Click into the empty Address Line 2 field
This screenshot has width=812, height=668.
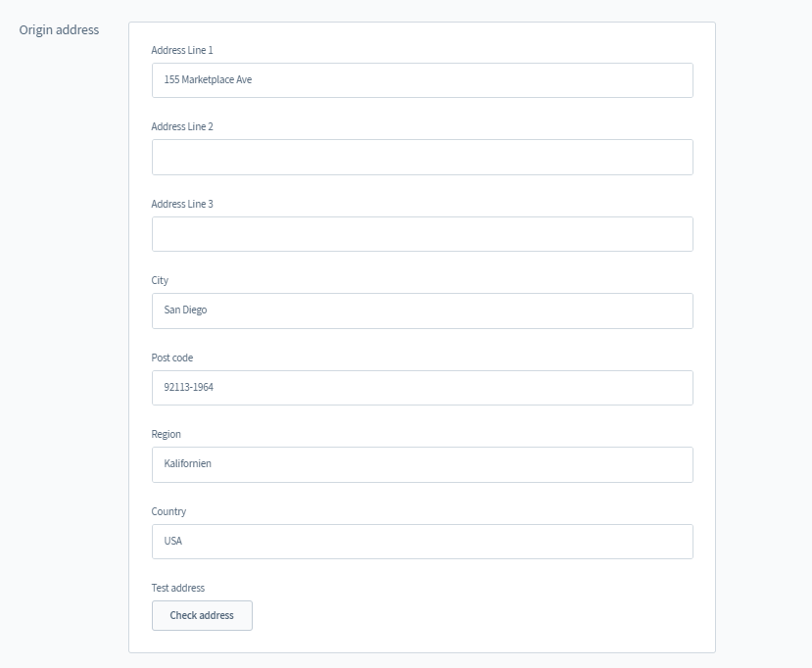click(x=422, y=157)
